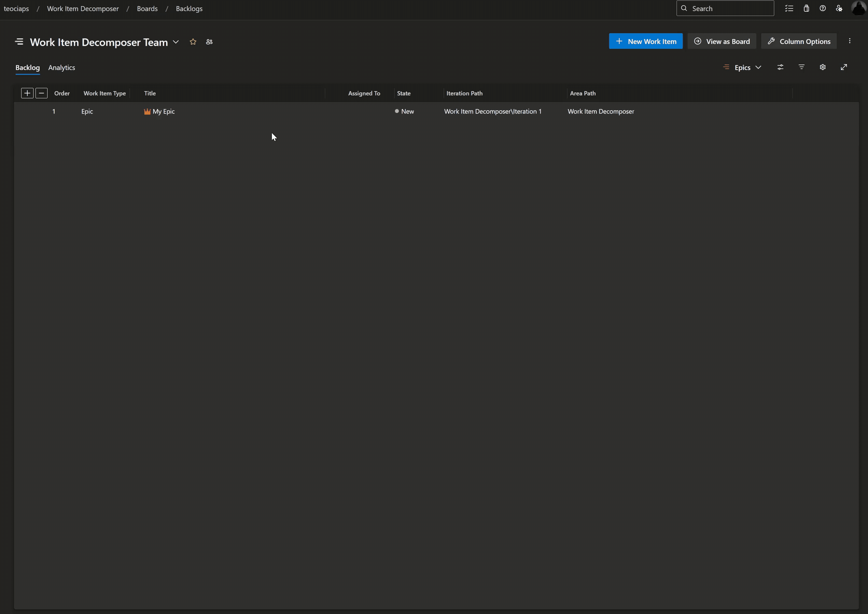
Task: Switch to the Analytics tab
Action: pyautogui.click(x=62, y=68)
